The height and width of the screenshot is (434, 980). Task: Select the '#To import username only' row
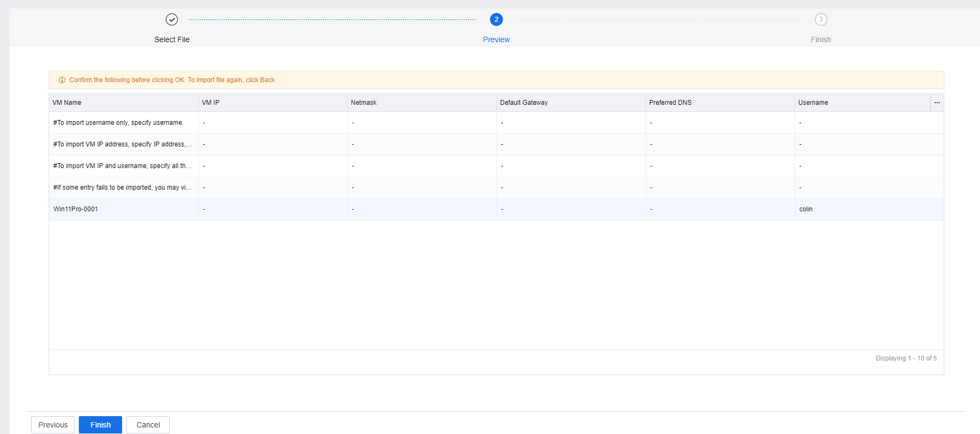[118, 123]
